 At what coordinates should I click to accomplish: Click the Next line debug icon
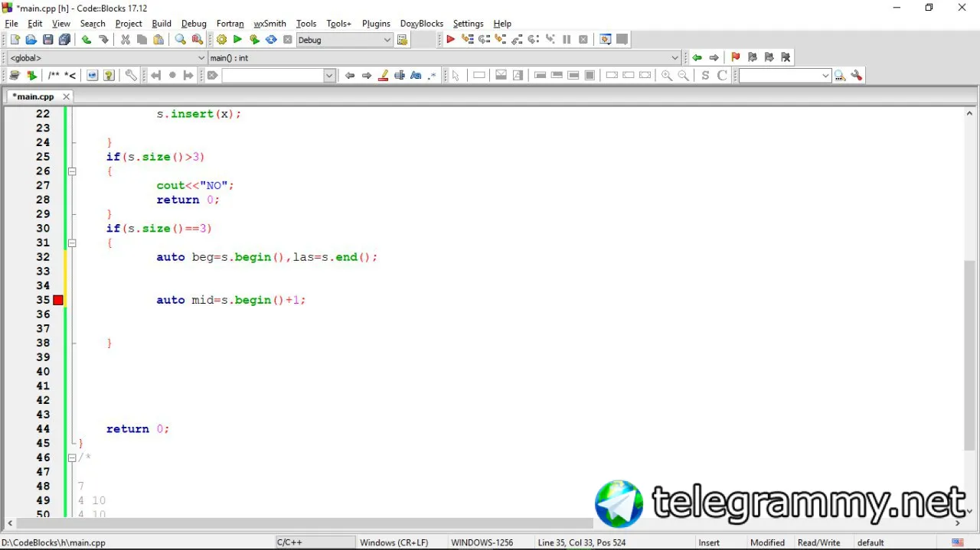click(x=484, y=40)
